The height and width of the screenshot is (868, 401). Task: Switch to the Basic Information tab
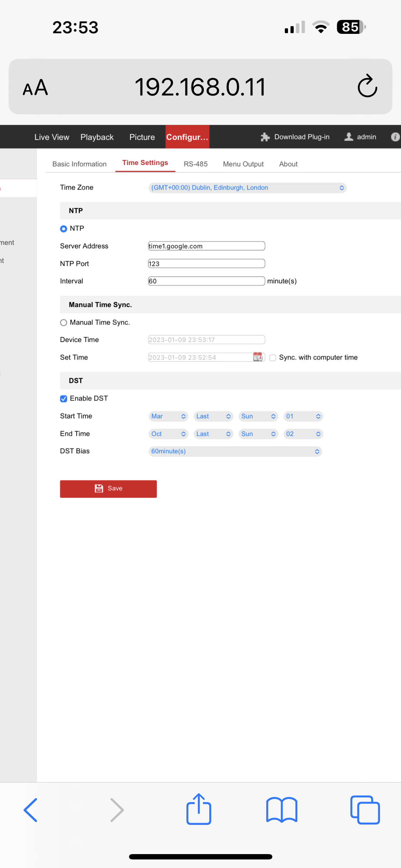tap(79, 164)
